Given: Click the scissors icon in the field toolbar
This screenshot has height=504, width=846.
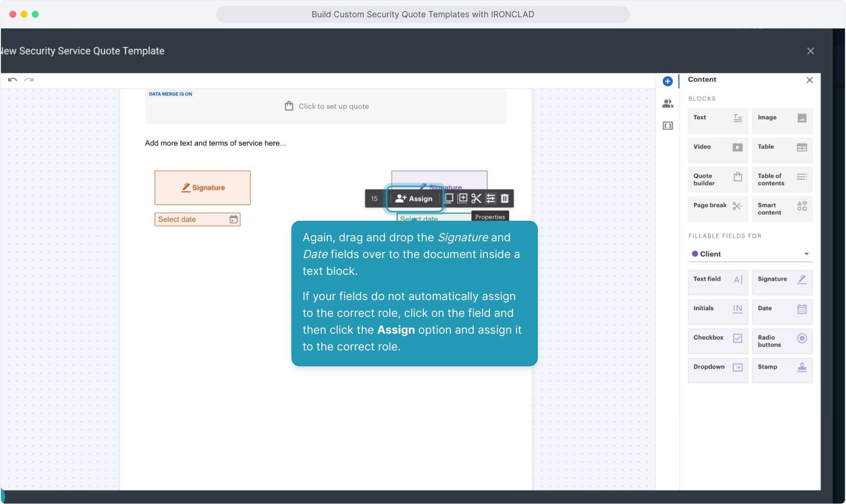Looking at the screenshot, I should [476, 199].
